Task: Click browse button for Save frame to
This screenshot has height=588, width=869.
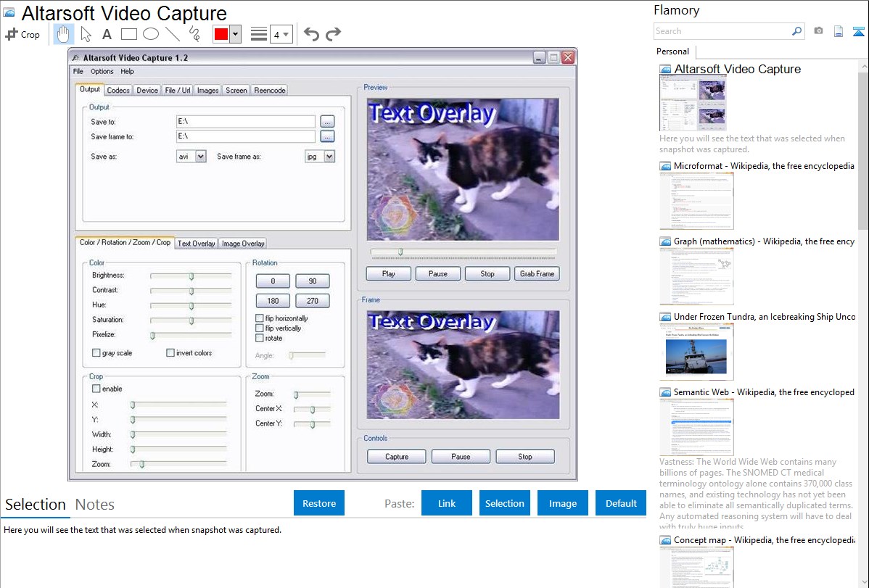Action: tap(327, 136)
